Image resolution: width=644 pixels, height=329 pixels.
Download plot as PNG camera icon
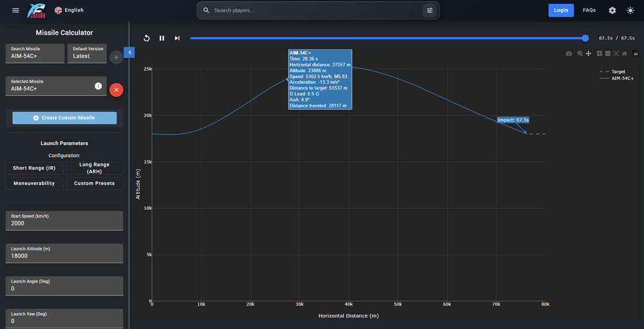[569, 53]
